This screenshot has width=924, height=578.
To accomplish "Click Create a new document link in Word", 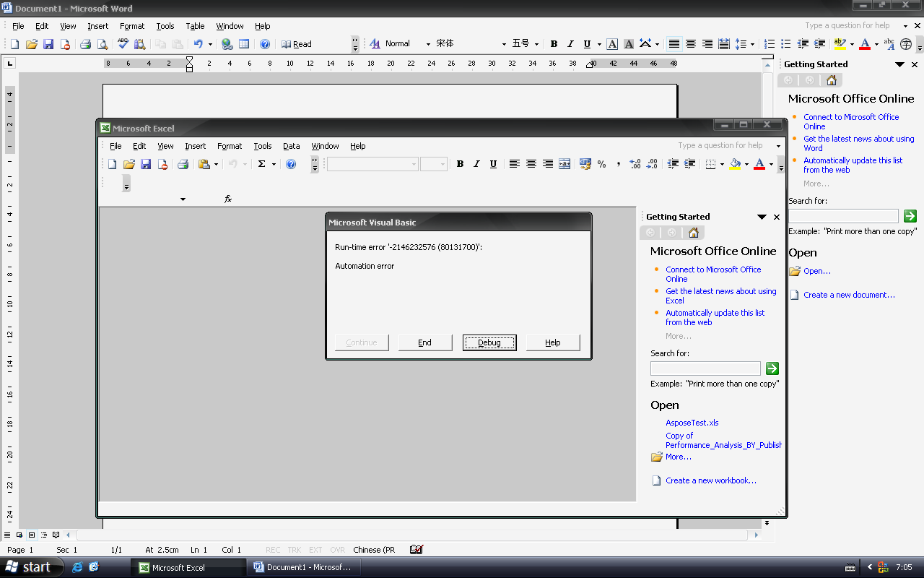I will coord(849,295).
